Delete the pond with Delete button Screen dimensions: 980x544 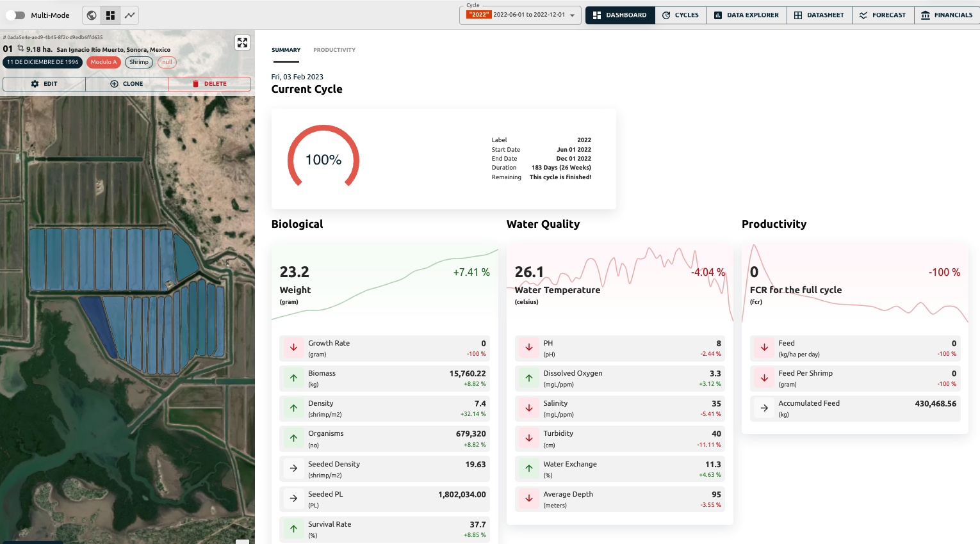tap(209, 84)
